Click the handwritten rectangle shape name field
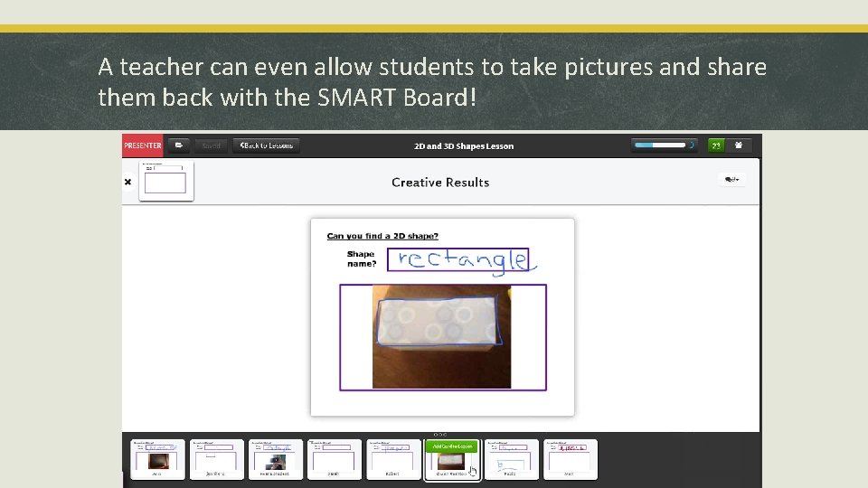The height and width of the screenshot is (488, 868). pyautogui.click(x=458, y=259)
